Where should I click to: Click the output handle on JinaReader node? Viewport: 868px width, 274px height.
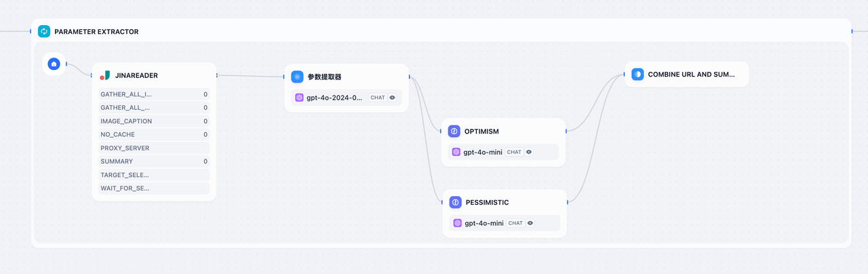click(x=216, y=75)
